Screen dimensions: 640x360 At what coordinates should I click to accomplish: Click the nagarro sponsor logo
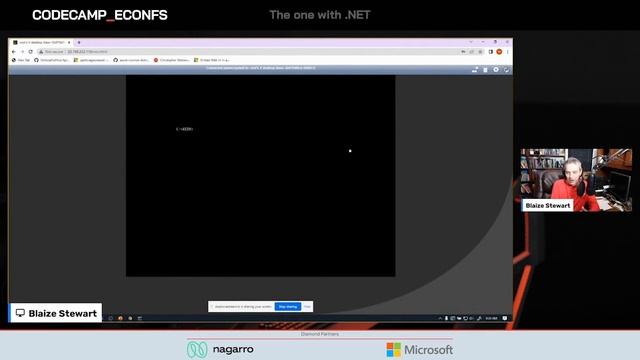[x=220, y=349]
